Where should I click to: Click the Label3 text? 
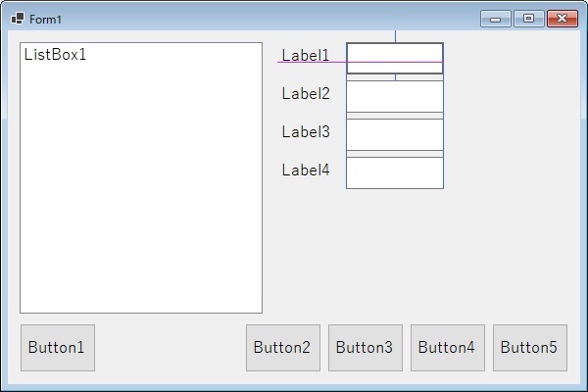[x=306, y=132]
